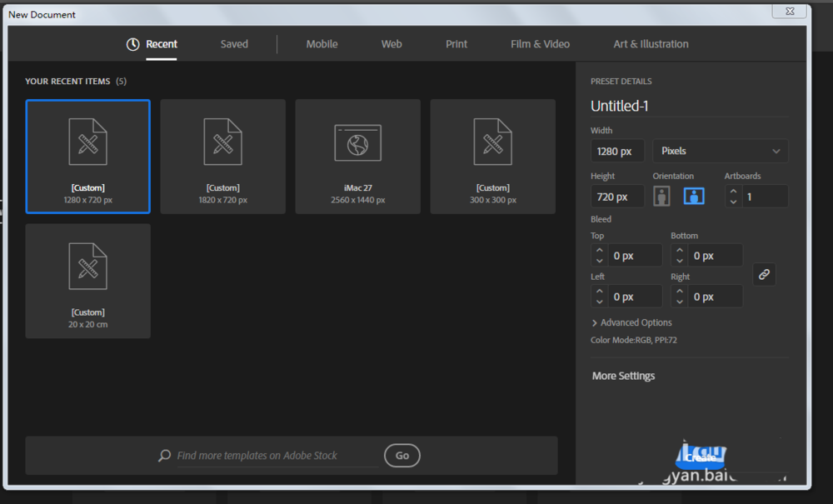Increase Artboards count with up arrow
Image resolution: width=833 pixels, height=504 pixels.
tap(733, 192)
